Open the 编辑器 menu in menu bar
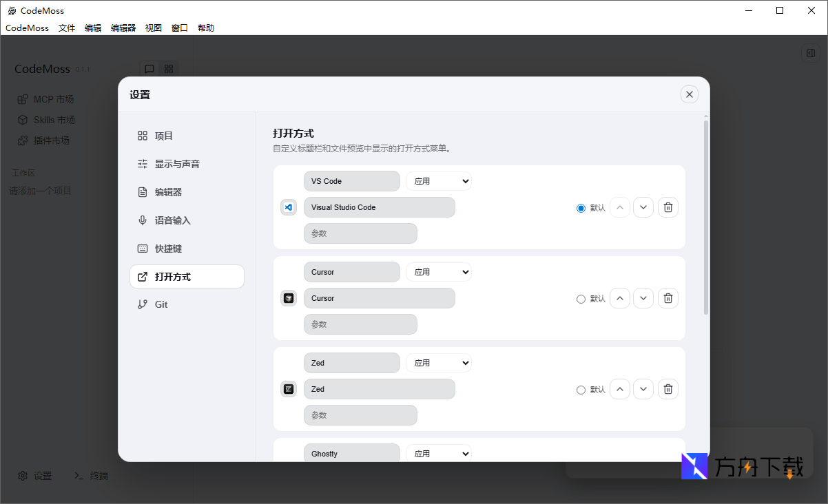The height and width of the screenshot is (504, 828). [123, 28]
